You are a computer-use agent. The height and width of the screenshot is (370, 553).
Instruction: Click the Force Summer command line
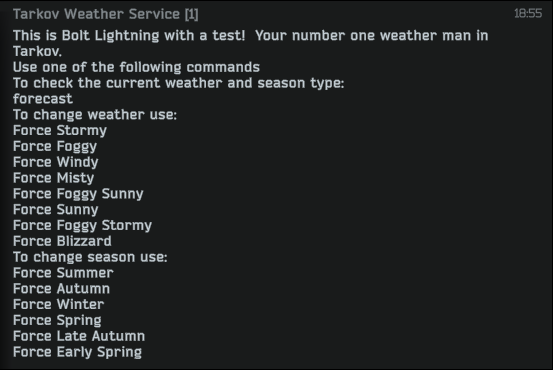coord(63,273)
